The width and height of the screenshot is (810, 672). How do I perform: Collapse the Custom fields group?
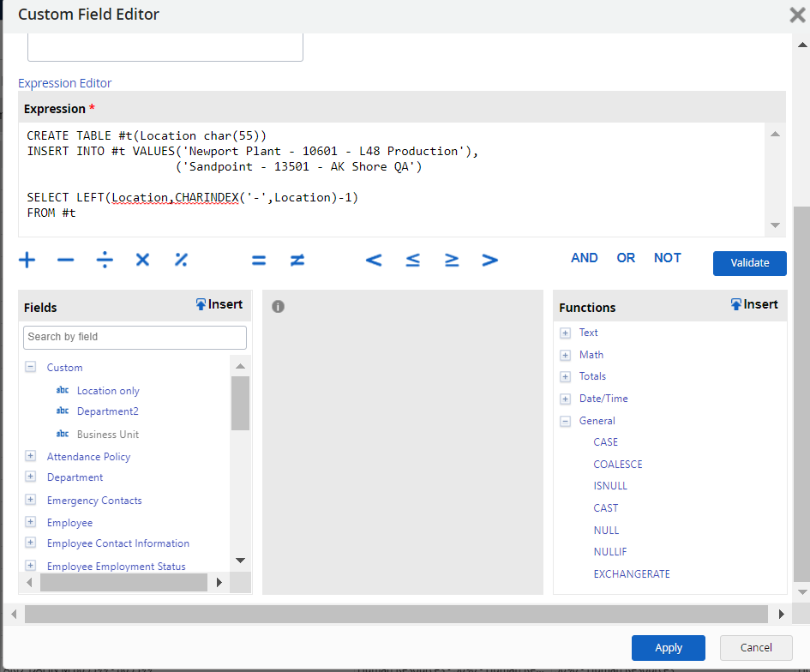point(31,367)
